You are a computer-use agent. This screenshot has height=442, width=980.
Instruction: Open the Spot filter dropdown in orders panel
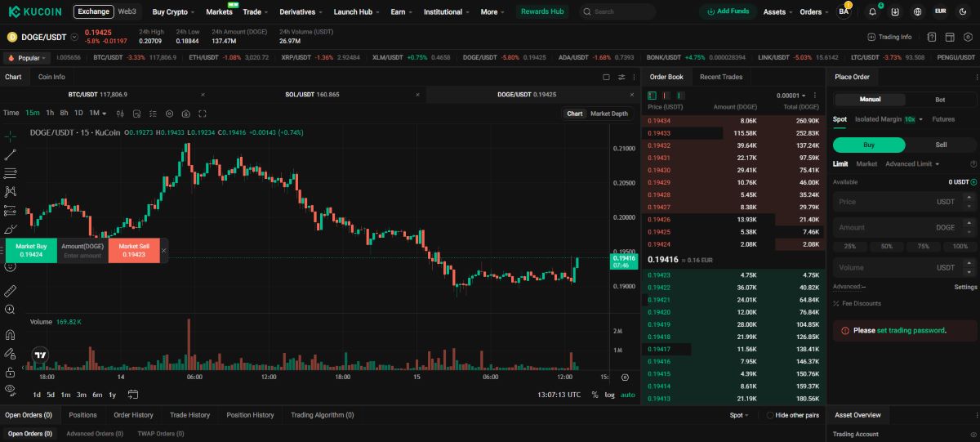pos(739,415)
